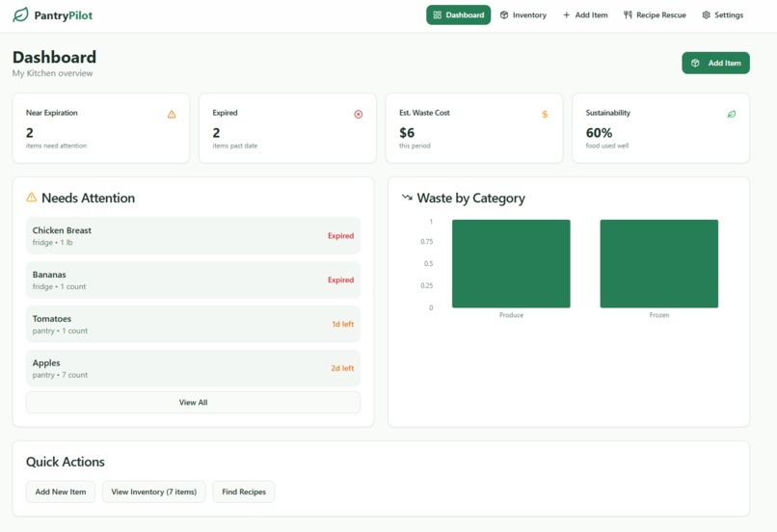The image size is (777, 532).
Task: Click the 'Dashboard' page heading
Action: click(x=55, y=57)
